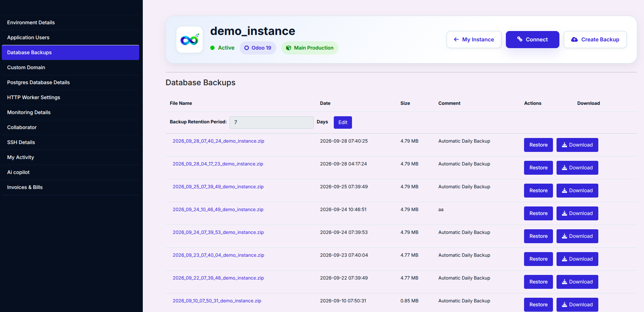Image resolution: width=644 pixels, height=312 pixels.
Task: Open Invoices & Bills section
Action: (x=70, y=187)
